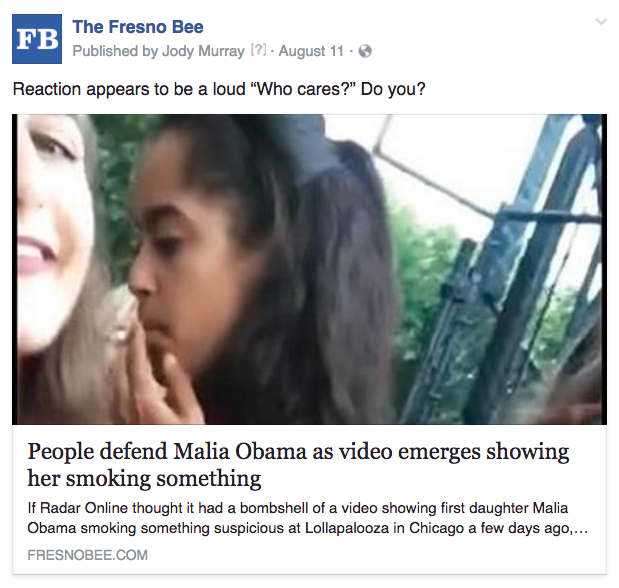
Task: Open The Fresno Bee page name
Action: [x=138, y=27]
